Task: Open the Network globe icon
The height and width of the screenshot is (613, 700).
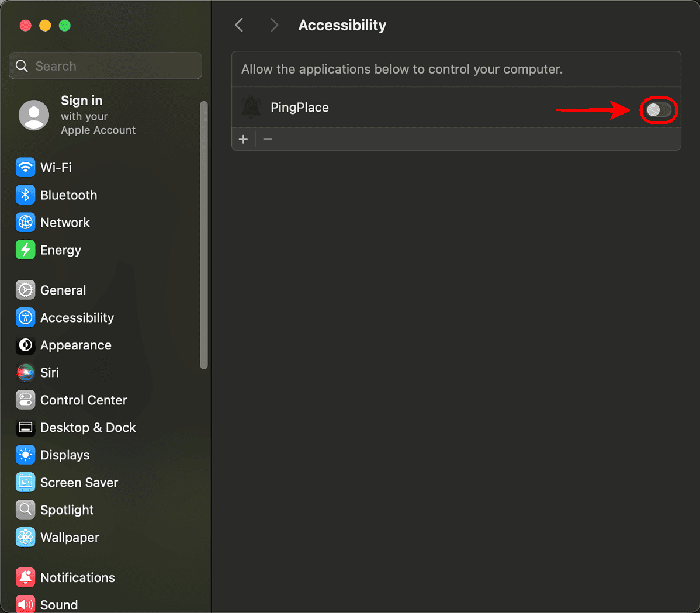Action: (26, 222)
